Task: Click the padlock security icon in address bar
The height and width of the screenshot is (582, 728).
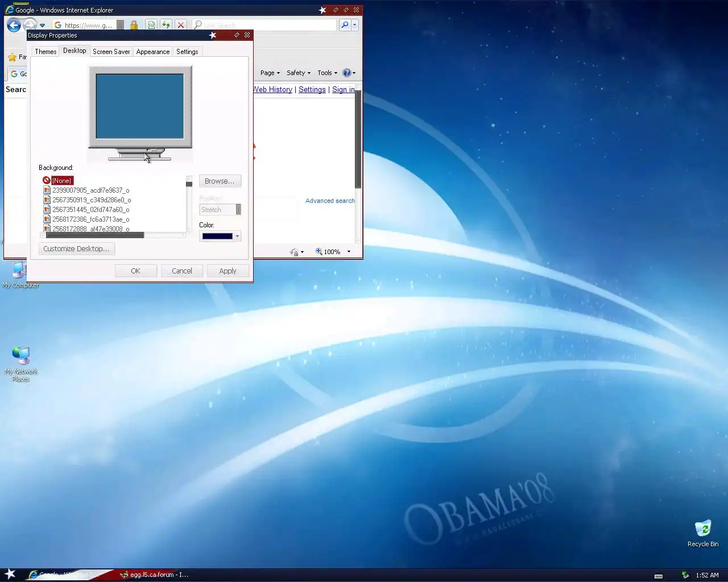Action: 134,25
